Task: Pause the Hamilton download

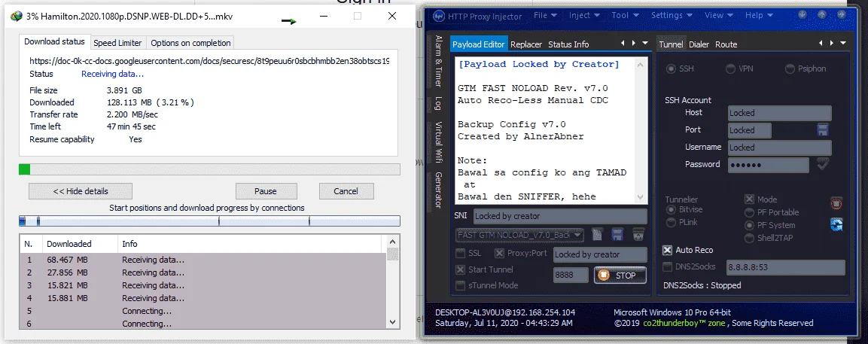Action: tap(266, 191)
